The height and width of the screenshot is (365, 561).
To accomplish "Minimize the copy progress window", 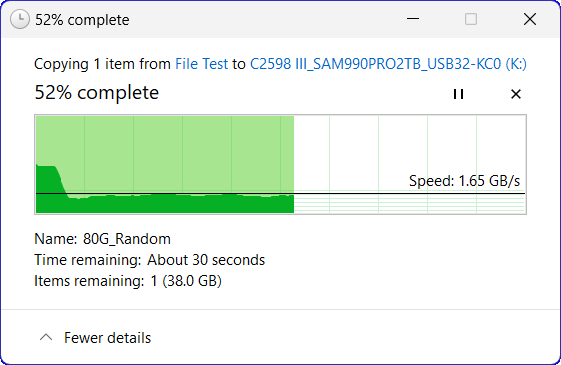I will (413, 19).
